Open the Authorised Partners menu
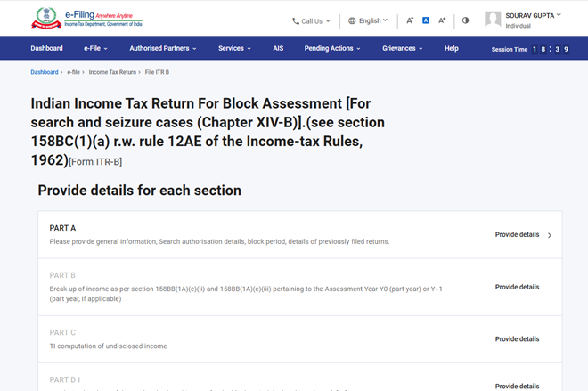588x391 pixels. tap(163, 48)
